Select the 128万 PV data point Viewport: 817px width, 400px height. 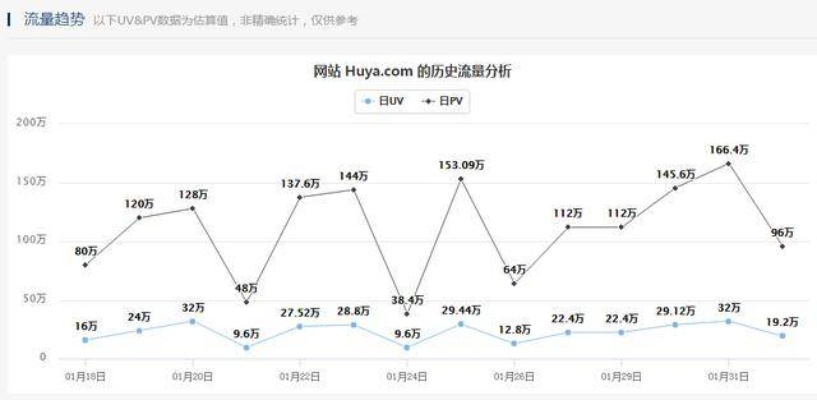(x=193, y=208)
